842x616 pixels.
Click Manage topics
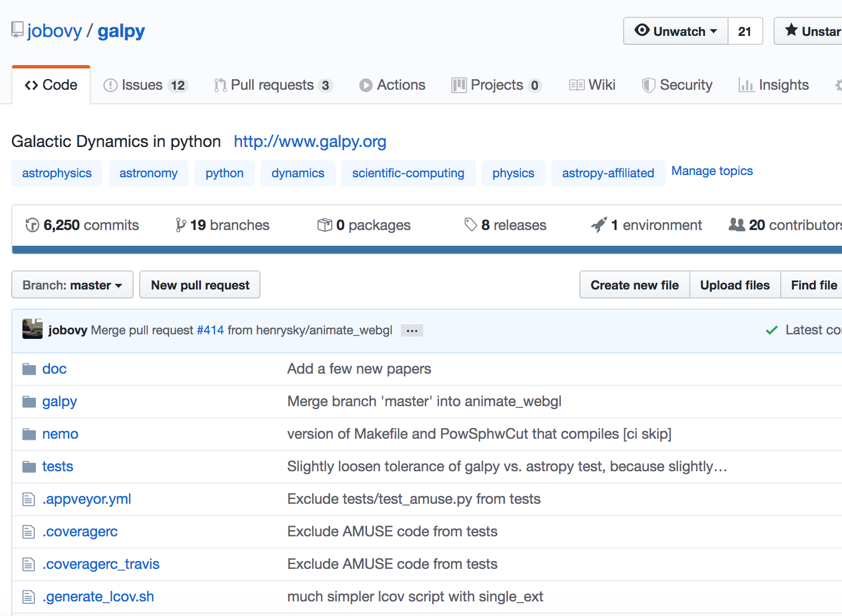pos(712,171)
